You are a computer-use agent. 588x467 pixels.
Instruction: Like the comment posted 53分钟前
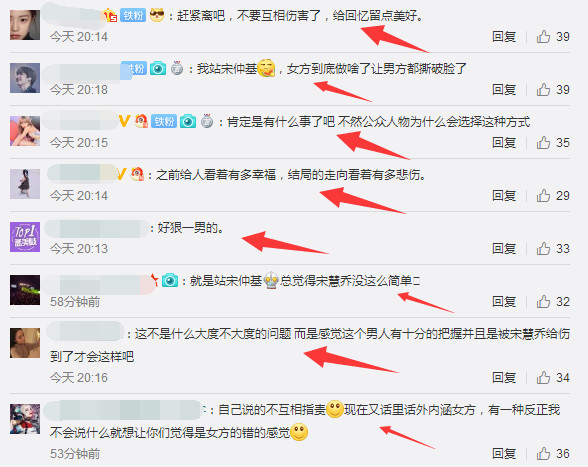click(x=543, y=453)
